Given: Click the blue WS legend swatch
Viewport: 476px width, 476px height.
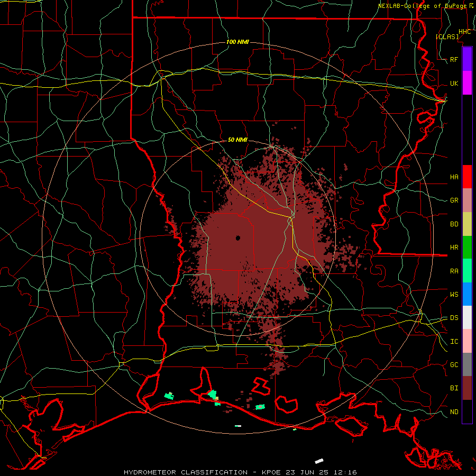Looking at the screenshot, I should 467,294.
